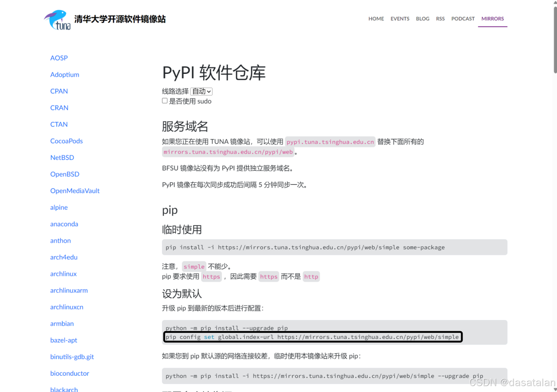Click the BFSU 镜像站 sentence
Viewport: 557px width, 392px height.
pos(229,168)
